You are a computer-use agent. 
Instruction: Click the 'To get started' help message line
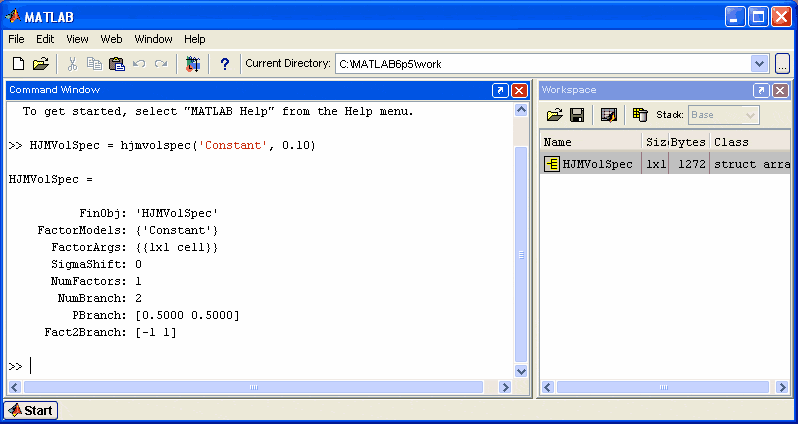(218, 111)
